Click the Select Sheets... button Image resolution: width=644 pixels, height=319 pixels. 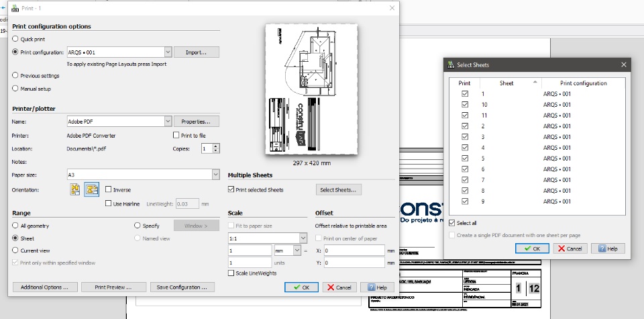338,189
